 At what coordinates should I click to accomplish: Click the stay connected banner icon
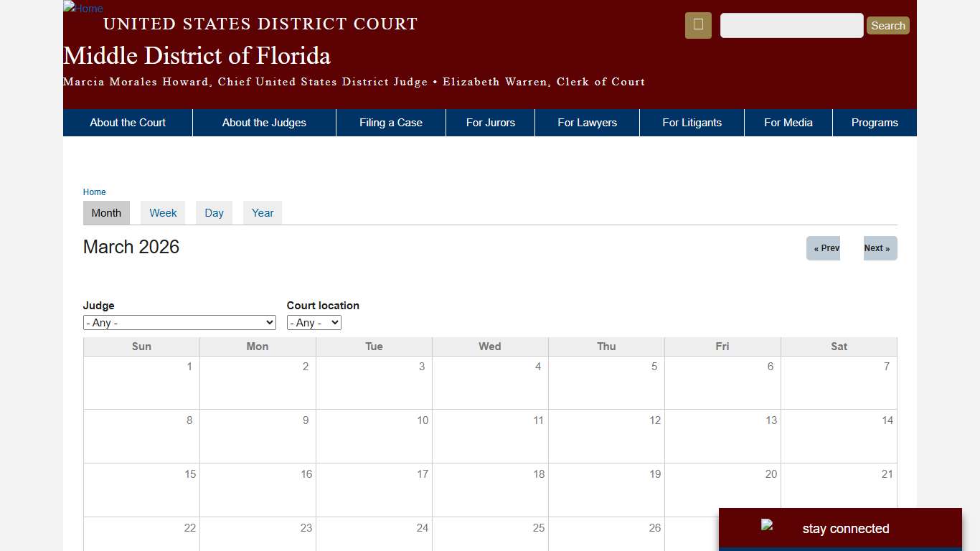coord(767,524)
